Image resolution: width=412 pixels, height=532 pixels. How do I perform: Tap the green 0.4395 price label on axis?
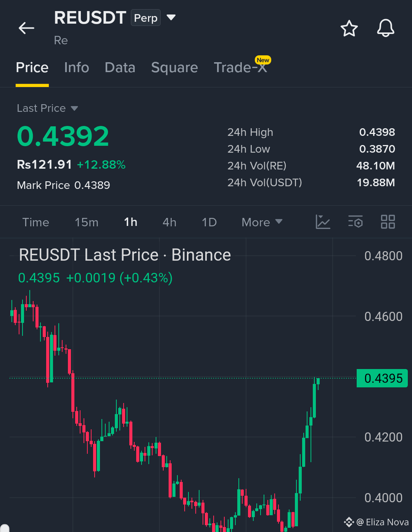tap(382, 378)
